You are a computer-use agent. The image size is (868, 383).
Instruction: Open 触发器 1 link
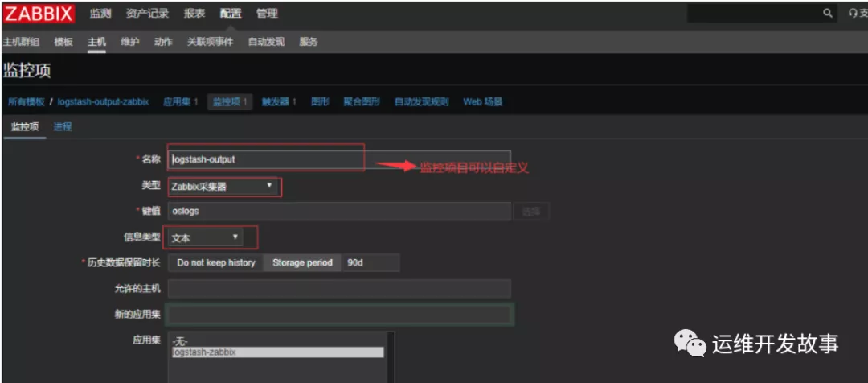click(x=279, y=102)
